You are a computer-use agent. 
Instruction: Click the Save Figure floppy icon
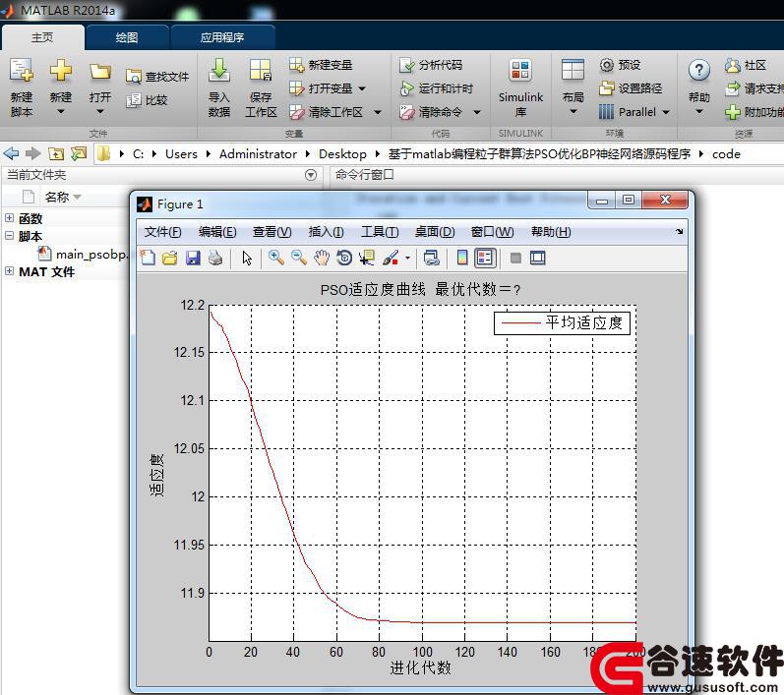[x=193, y=258]
